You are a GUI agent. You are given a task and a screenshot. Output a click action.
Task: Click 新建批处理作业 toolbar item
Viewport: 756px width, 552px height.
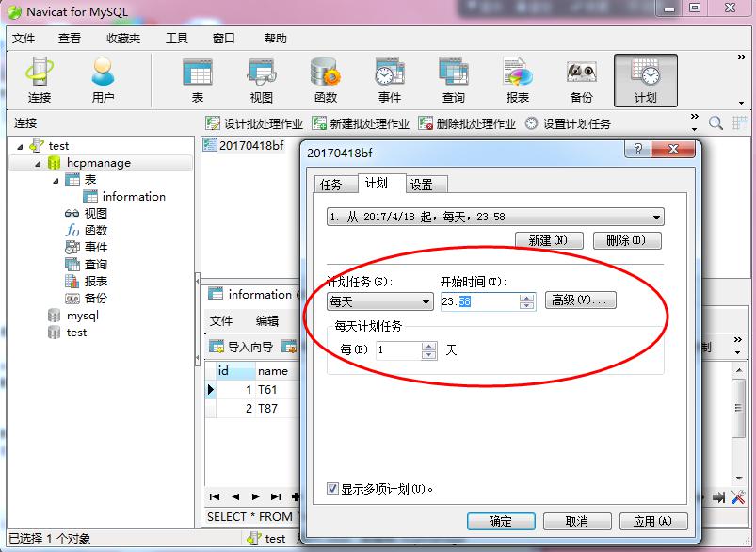[x=361, y=123]
